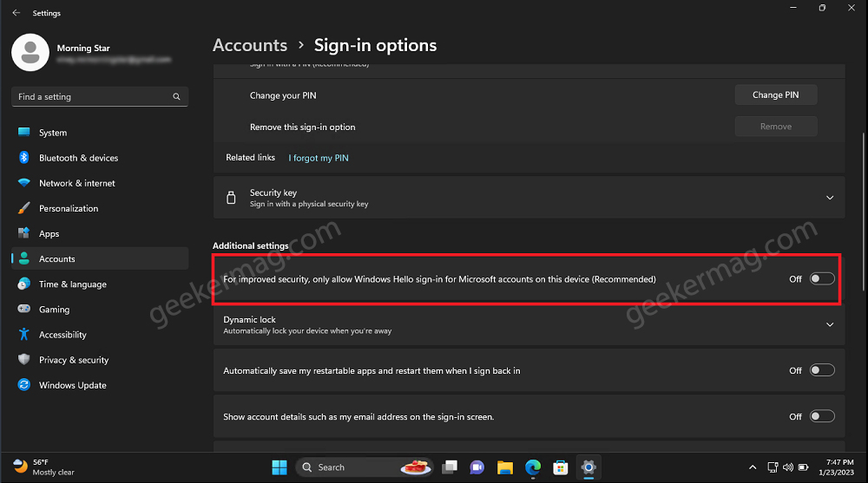Go to Windows Update page

[100, 385]
